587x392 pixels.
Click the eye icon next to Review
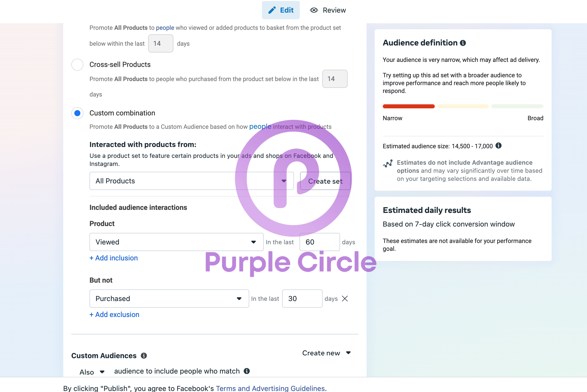click(314, 10)
